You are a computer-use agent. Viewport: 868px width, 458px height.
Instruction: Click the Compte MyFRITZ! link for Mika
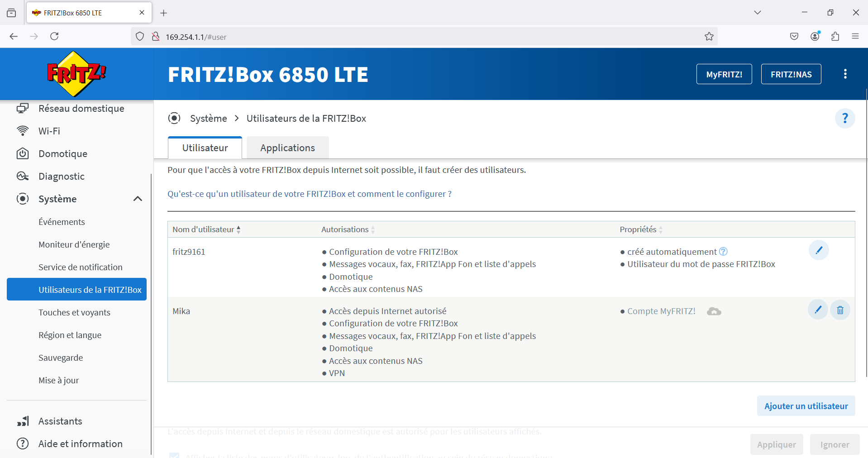[x=661, y=311]
